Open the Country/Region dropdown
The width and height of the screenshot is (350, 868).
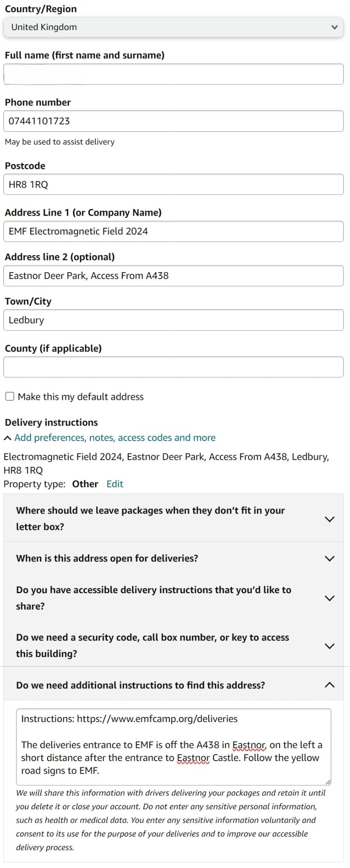(x=174, y=27)
